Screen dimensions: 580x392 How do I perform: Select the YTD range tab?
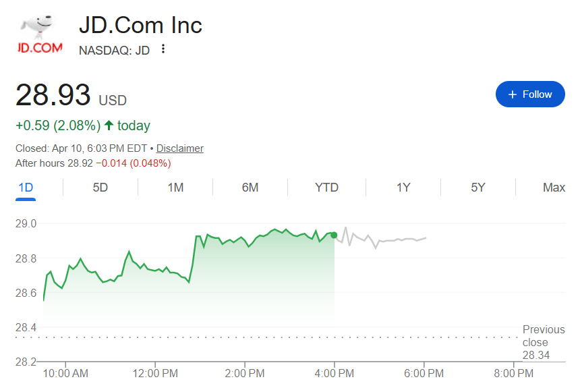[x=327, y=188]
